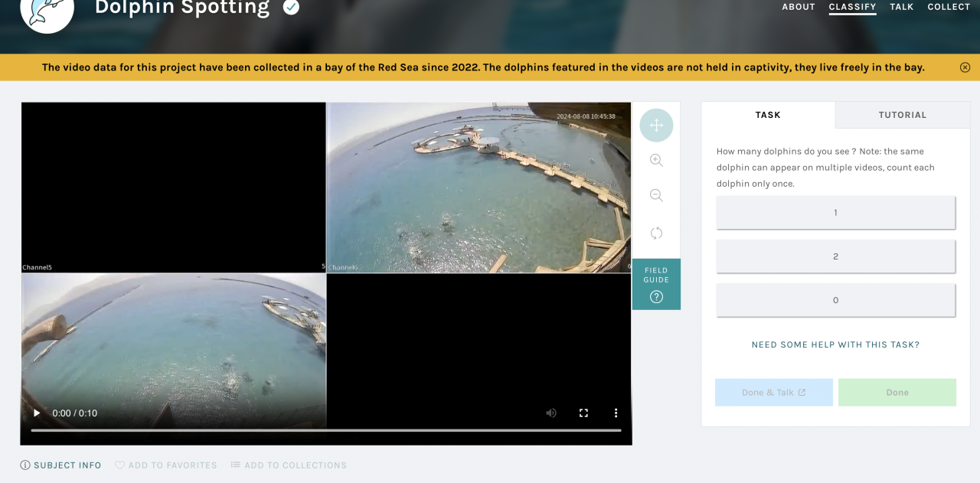Open the Talk navigation link

tap(901, 7)
